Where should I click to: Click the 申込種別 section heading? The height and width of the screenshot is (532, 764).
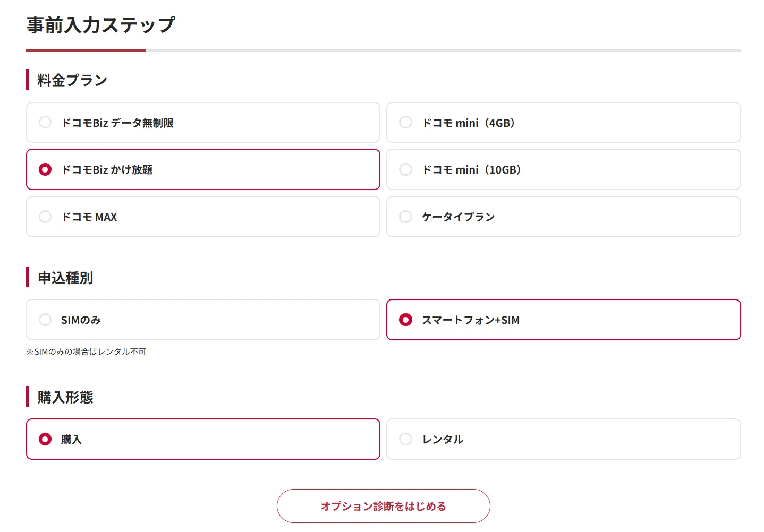click(65, 278)
